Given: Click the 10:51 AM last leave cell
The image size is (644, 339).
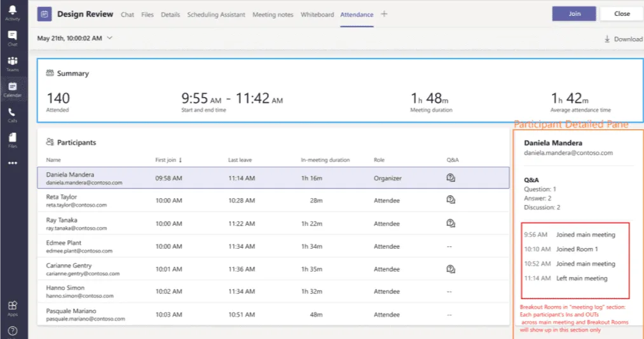Looking at the screenshot, I should [242, 314].
